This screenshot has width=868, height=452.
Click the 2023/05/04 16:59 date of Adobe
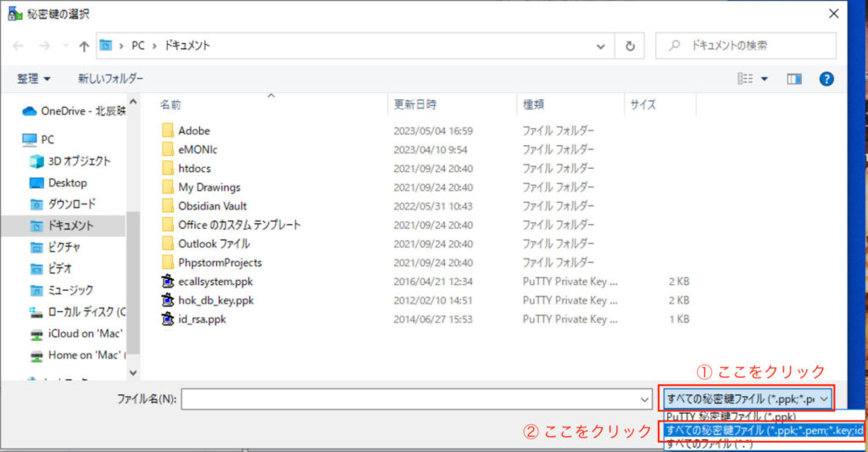coord(433,131)
